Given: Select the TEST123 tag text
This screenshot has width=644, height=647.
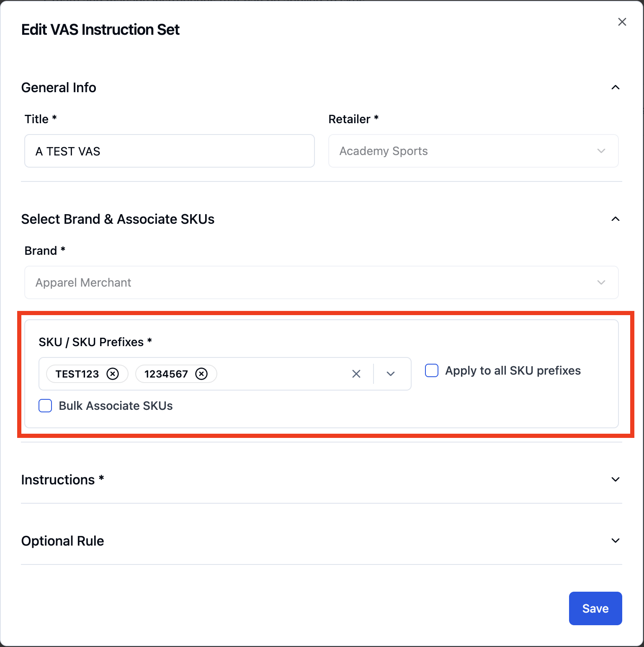Looking at the screenshot, I should tap(77, 374).
